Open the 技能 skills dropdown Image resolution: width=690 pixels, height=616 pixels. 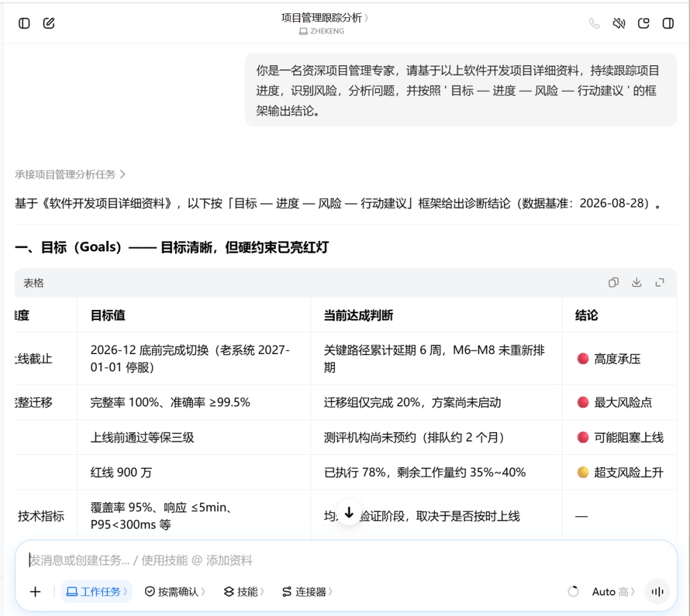point(244,592)
